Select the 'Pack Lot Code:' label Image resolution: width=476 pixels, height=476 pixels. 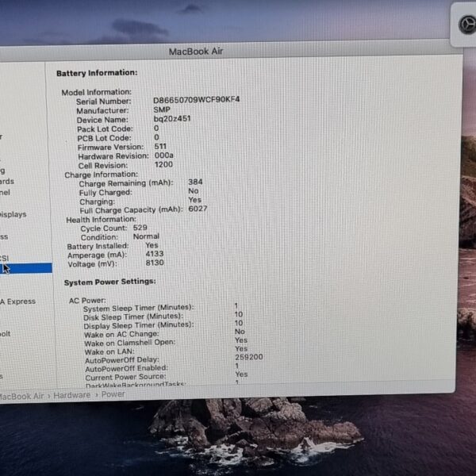click(x=105, y=129)
